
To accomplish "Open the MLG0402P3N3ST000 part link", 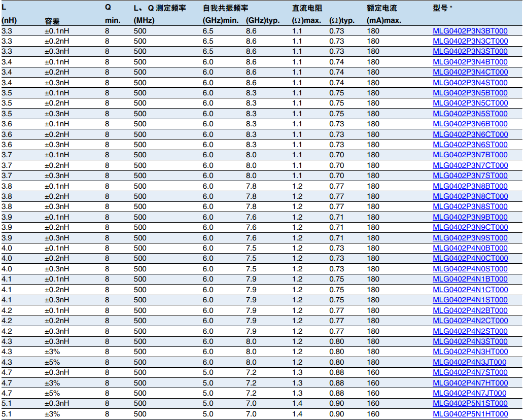I will pos(470,51).
